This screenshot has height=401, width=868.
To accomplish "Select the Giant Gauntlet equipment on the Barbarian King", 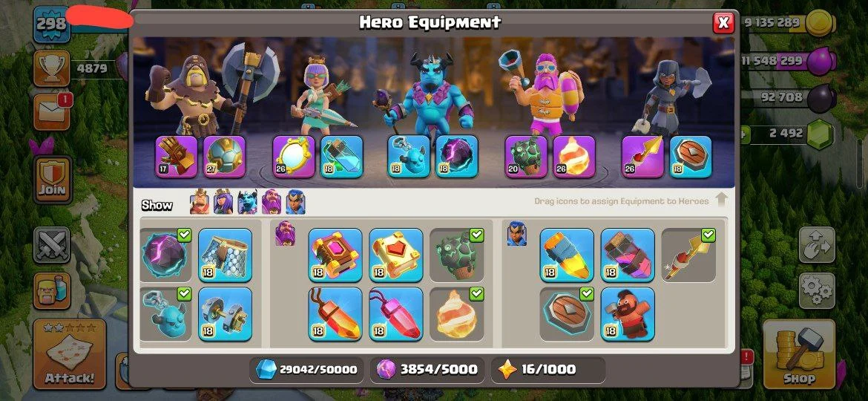I will (x=177, y=157).
